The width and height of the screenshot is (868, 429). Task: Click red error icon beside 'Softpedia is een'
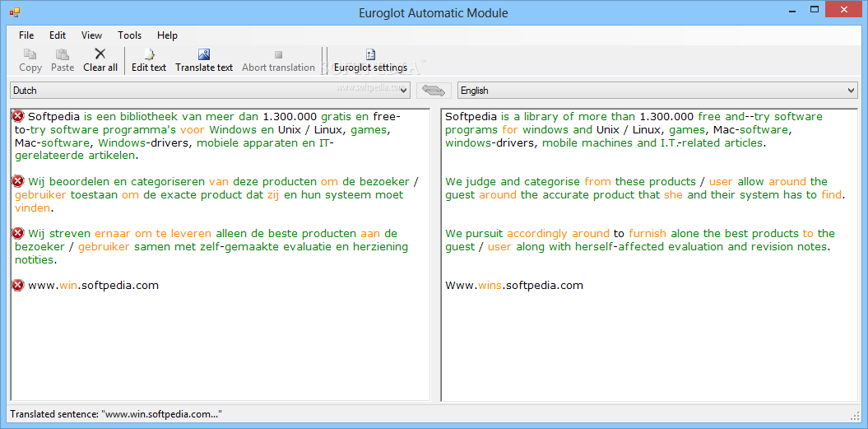click(x=18, y=116)
